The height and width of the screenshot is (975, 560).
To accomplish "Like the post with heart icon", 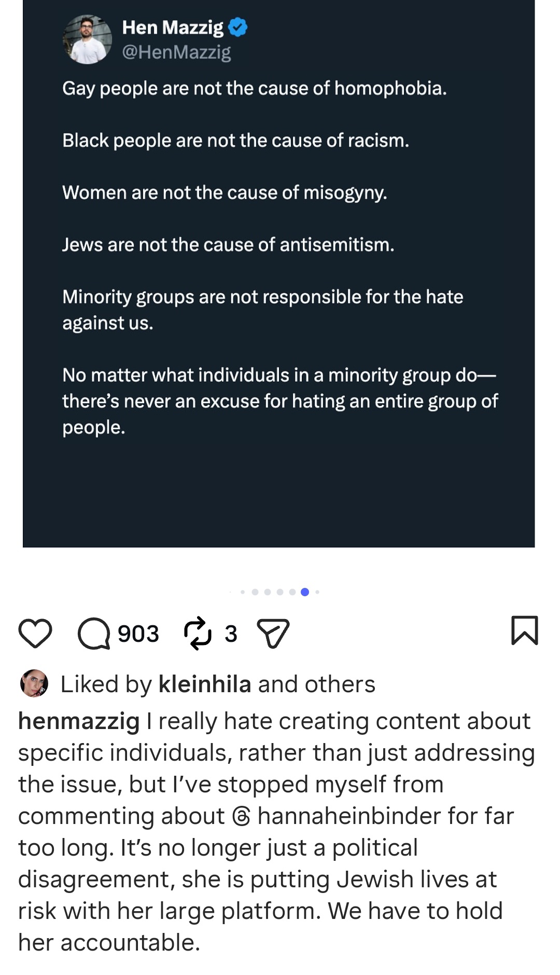I will pos(35,633).
